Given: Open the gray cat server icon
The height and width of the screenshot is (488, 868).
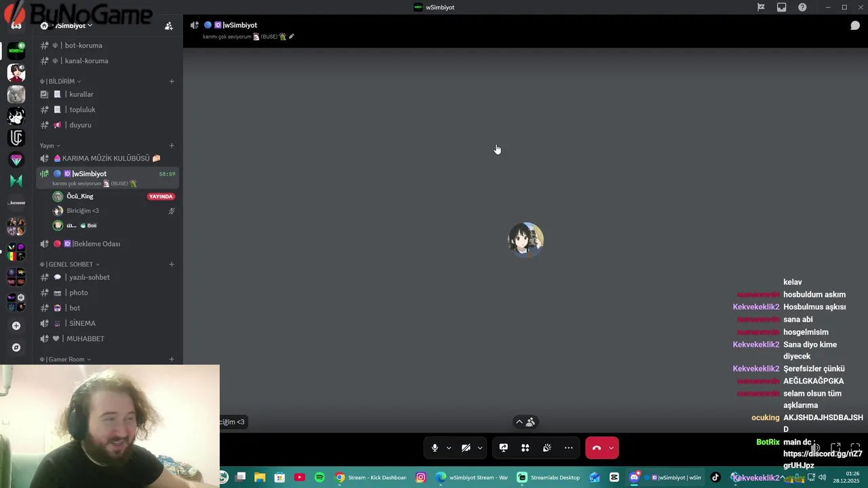Looking at the screenshot, I should point(16,94).
